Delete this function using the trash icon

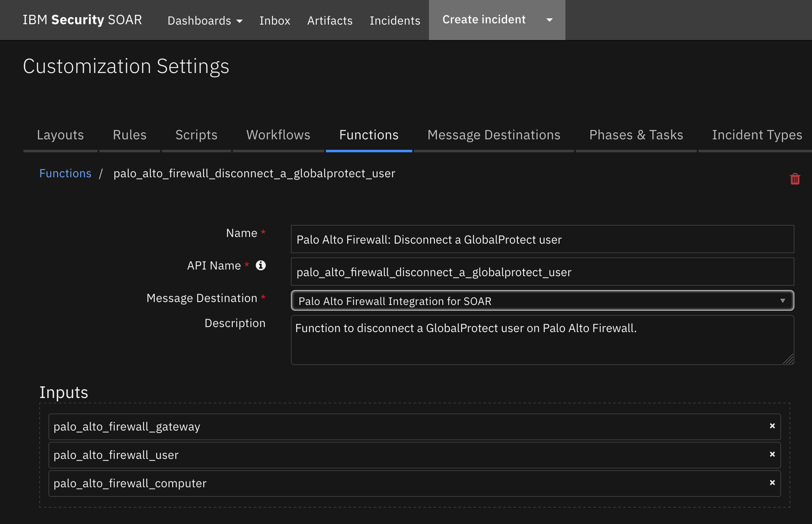[x=795, y=179]
